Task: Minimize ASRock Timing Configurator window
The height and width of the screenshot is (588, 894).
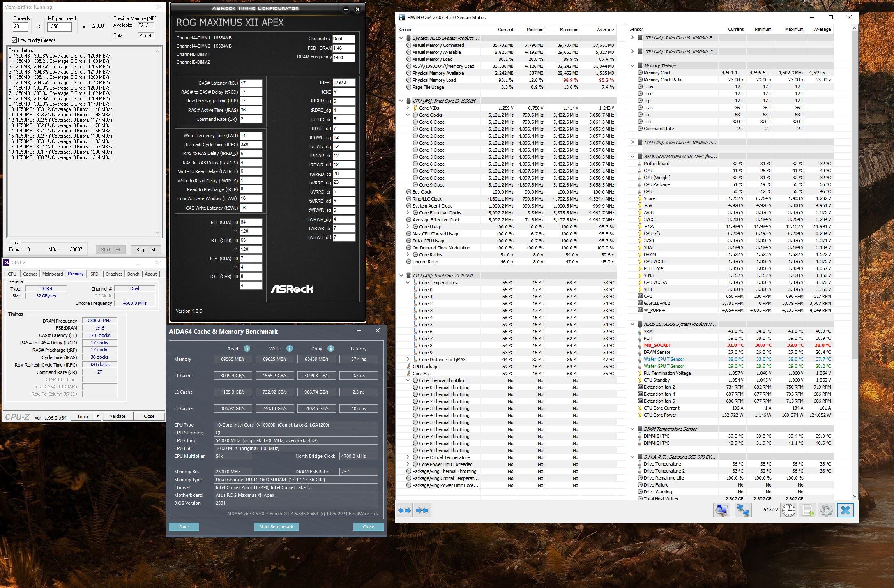Action: pyautogui.click(x=346, y=9)
